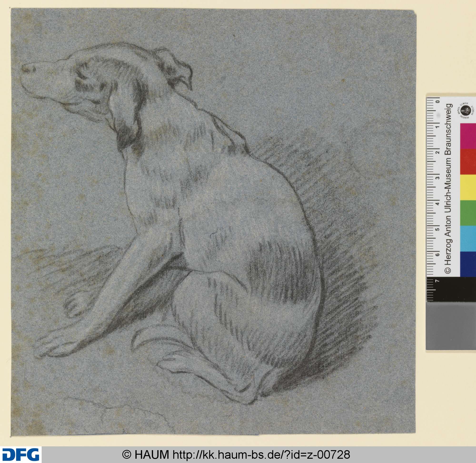The image size is (476, 463).
Task: Click the magenta swatch on the color scale
Action: tap(468, 136)
